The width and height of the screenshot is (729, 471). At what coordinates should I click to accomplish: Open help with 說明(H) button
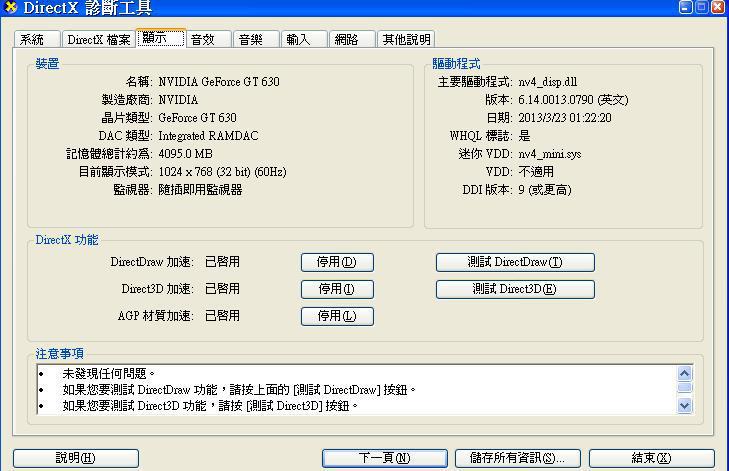click(x=76, y=458)
